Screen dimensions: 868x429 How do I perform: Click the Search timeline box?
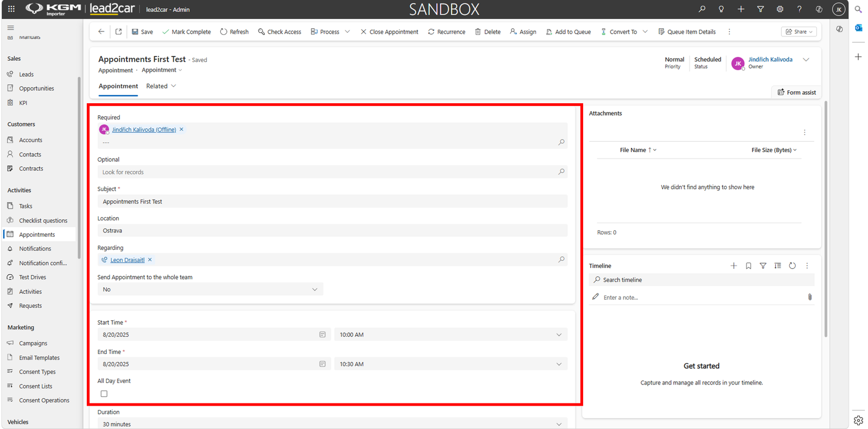point(702,280)
